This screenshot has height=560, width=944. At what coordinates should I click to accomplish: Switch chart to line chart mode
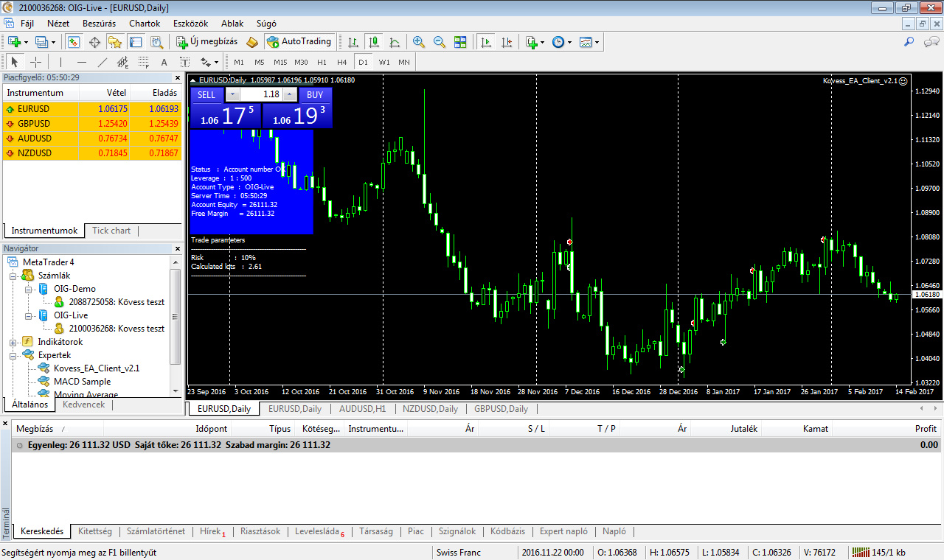(395, 42)
